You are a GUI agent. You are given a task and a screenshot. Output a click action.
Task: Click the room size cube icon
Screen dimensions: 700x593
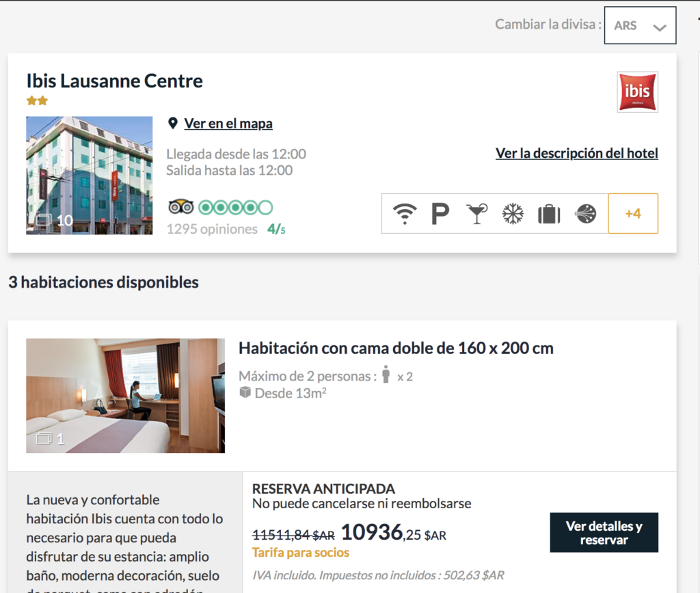[x=245, y=393]
